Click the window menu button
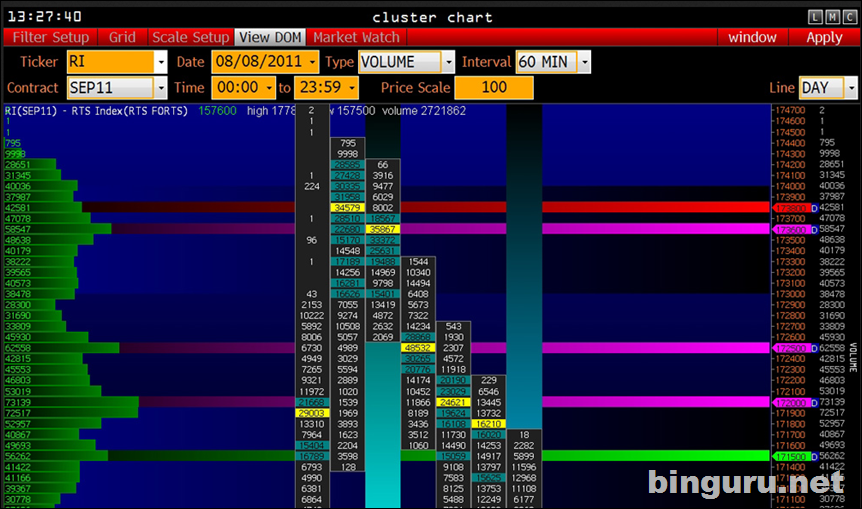The image size is (862, 509). point(752,37)
